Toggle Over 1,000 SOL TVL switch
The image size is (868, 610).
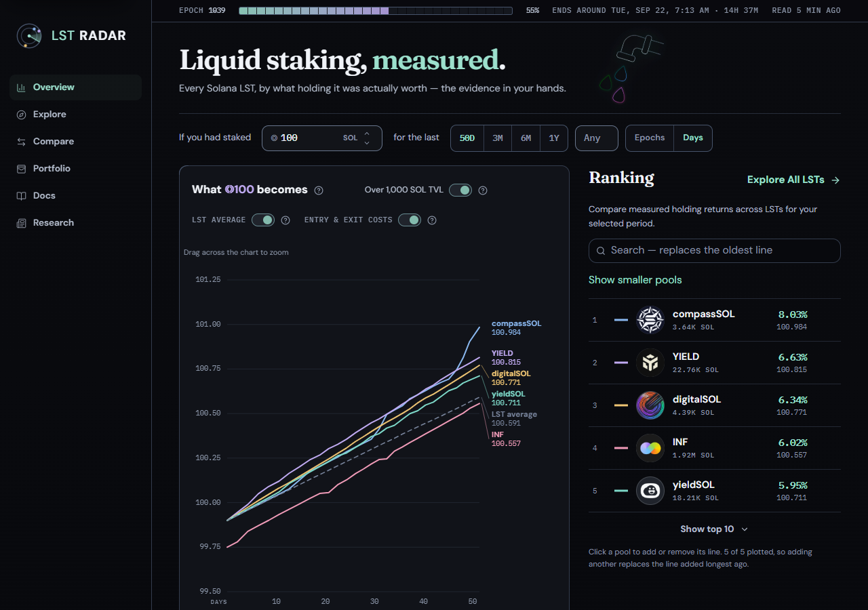click(x=460, y=190)
